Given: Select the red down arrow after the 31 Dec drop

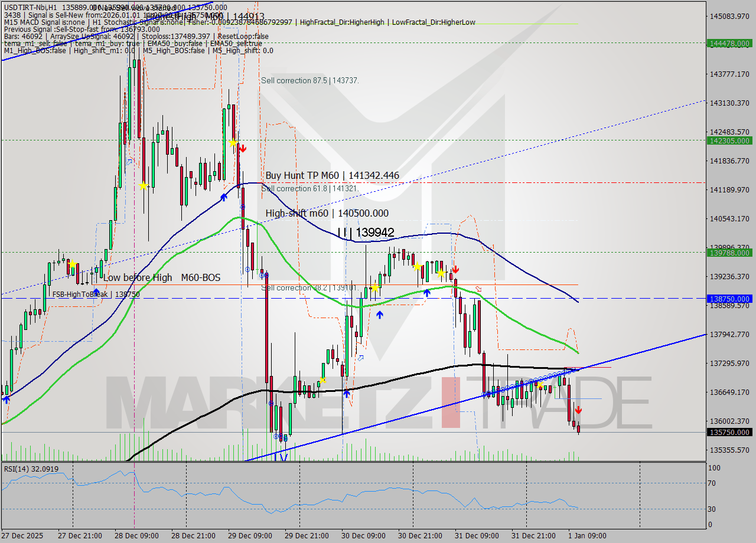Looking at the screenshot, I should (x=579, y=409).
